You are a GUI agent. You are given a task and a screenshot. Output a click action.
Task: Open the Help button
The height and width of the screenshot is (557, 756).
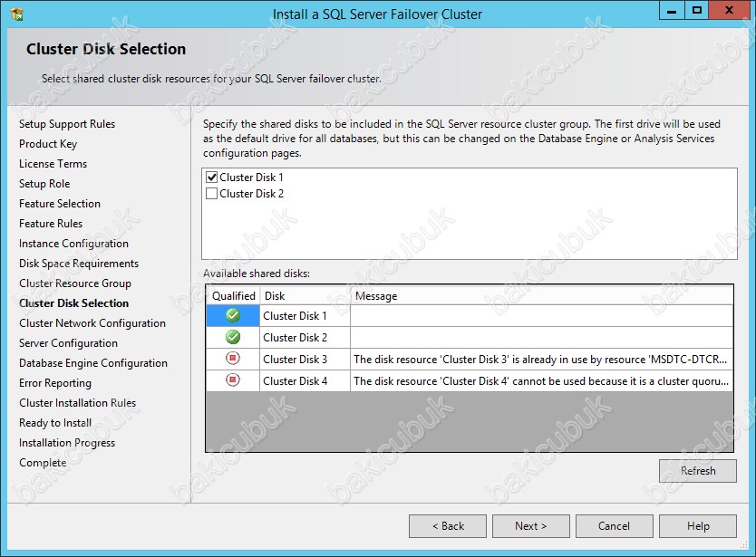click(698, 526)
